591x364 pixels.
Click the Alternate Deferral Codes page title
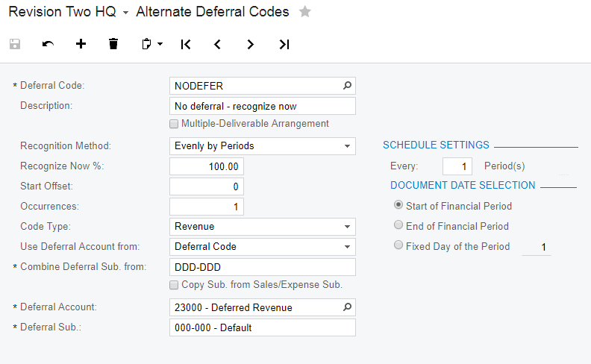[x=213, y=12]
